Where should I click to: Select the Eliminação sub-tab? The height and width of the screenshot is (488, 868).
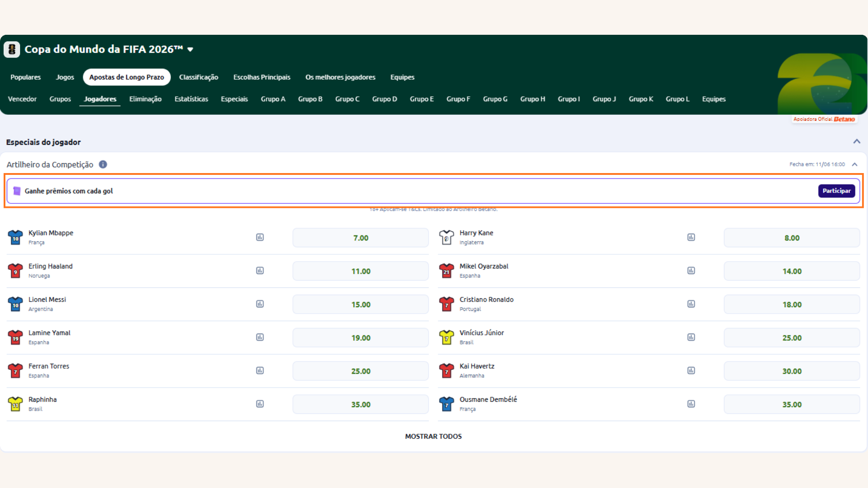pyautogui.click(x=145, y=99)
